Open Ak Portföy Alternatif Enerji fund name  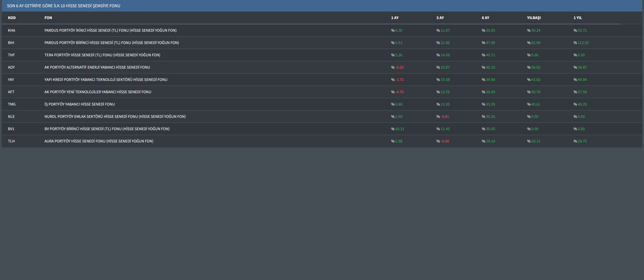tap(97, 67)
